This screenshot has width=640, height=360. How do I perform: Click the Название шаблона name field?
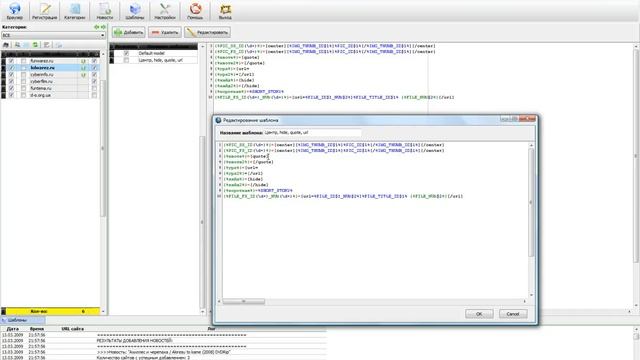point(312,133)
